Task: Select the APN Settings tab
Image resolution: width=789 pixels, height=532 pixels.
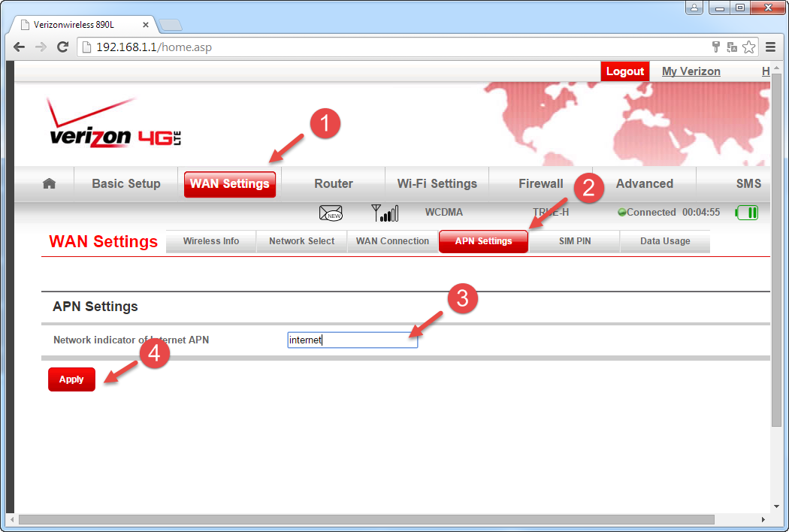Action: click(484, 241)
